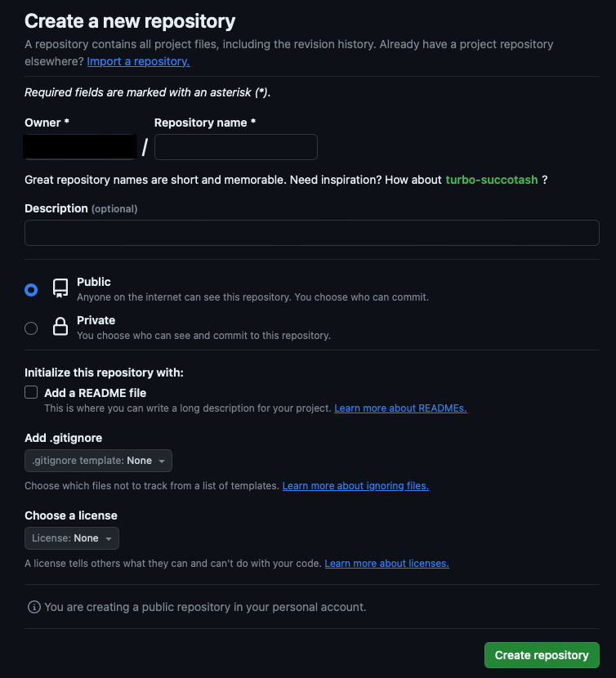Open Learn more about READMEs link
616x678 pixels.
(400, 408)
